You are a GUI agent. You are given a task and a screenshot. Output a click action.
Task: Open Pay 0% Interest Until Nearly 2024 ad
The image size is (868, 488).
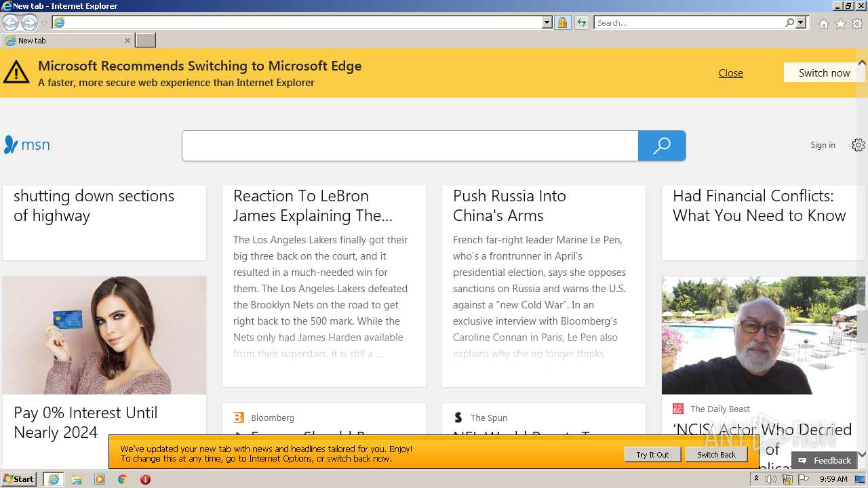[85, 422]
